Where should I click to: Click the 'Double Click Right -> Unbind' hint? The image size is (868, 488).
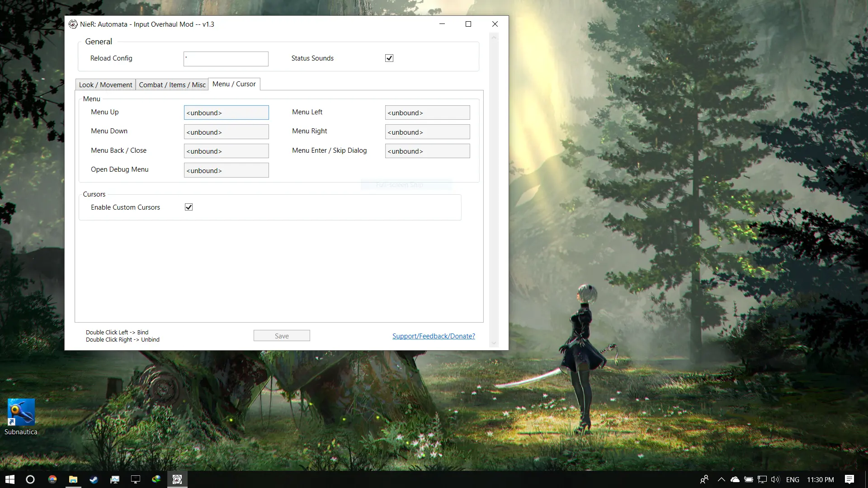tap(123, 339)
